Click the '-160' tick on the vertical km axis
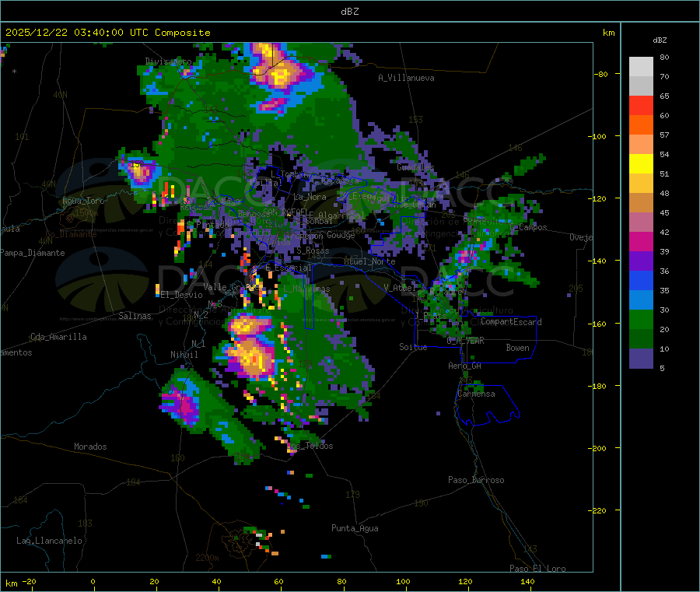This screenshot has width=700, height=592. [x=599, y=324]
